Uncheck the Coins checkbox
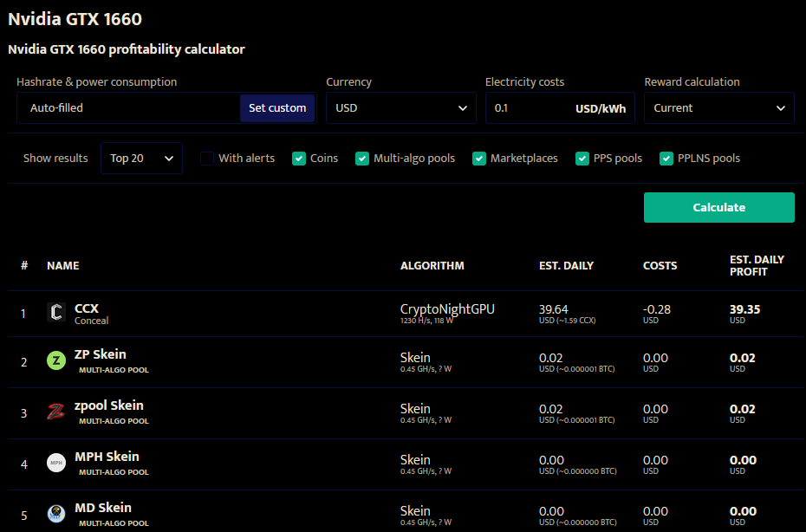 point(299,159)
